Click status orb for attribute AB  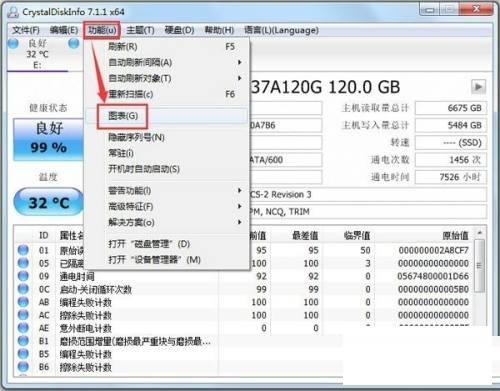tap(23, 302)
